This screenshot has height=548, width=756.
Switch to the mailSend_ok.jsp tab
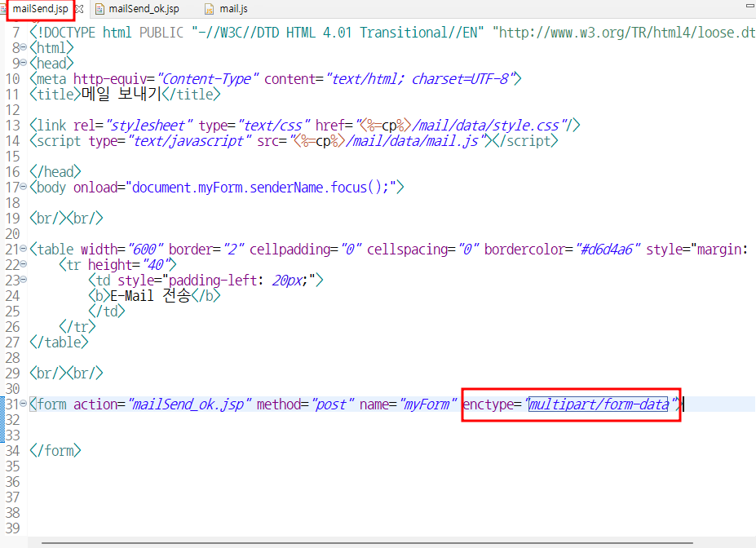click(x=144, y=9)
